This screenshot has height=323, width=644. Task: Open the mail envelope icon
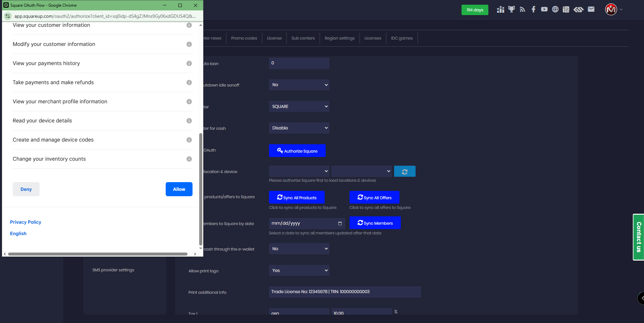point(591,9)
